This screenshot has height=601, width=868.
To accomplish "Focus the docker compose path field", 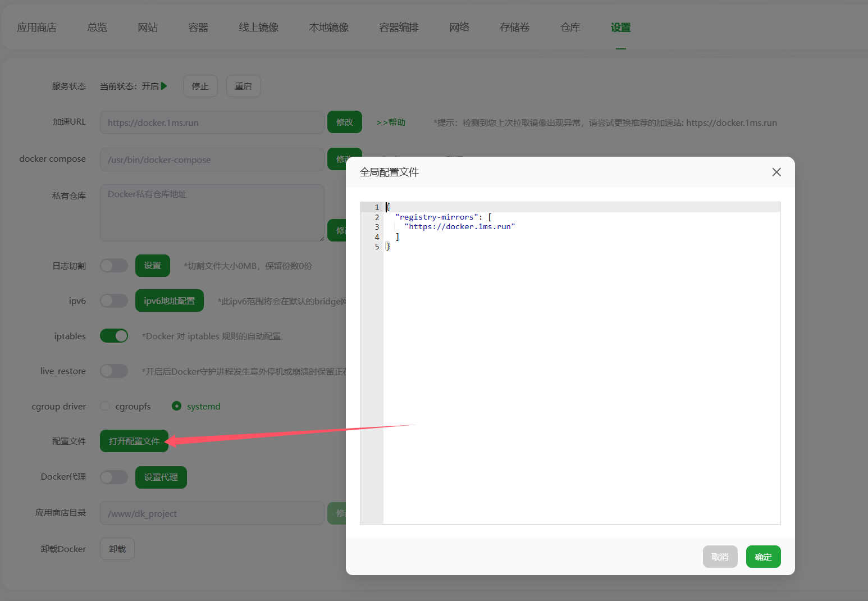I will 212,160.
